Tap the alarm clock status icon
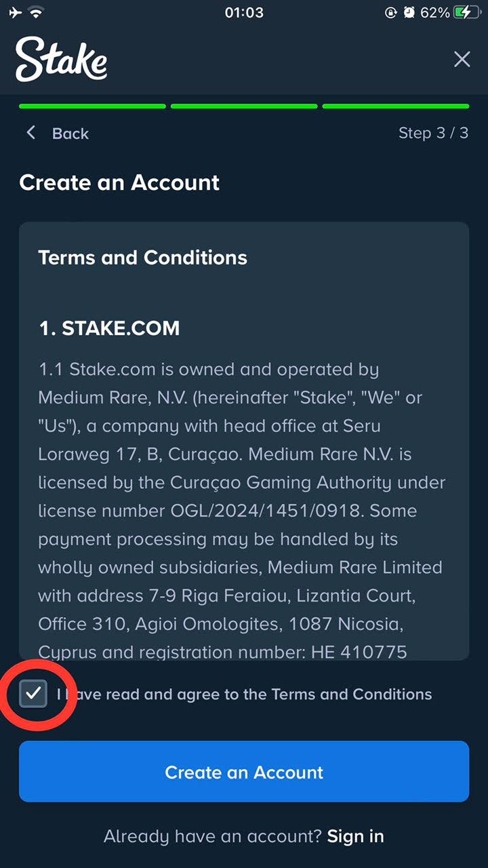This screenshot has height=868, width=488. pyautogui.click(x=409, y=12)
